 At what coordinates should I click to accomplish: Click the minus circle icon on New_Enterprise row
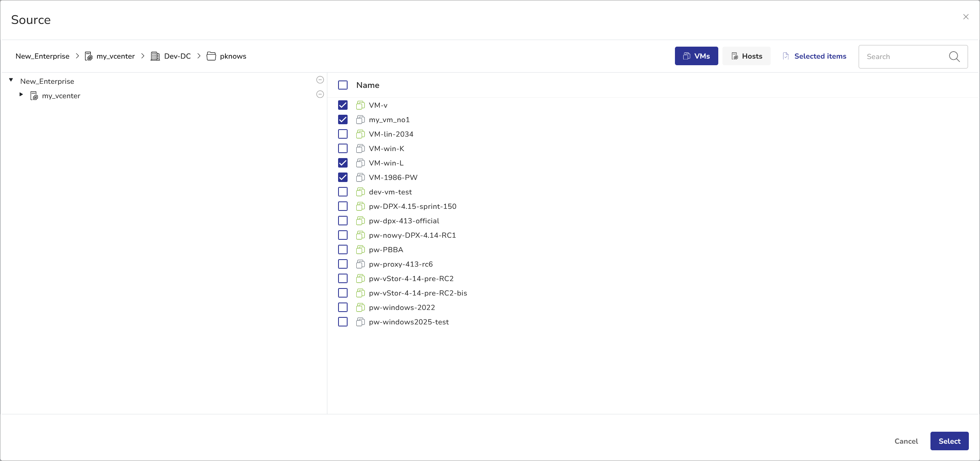click(320, 80)
